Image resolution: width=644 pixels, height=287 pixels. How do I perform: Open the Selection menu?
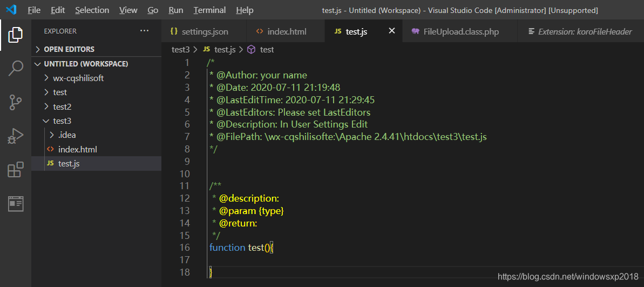point(92,10)
